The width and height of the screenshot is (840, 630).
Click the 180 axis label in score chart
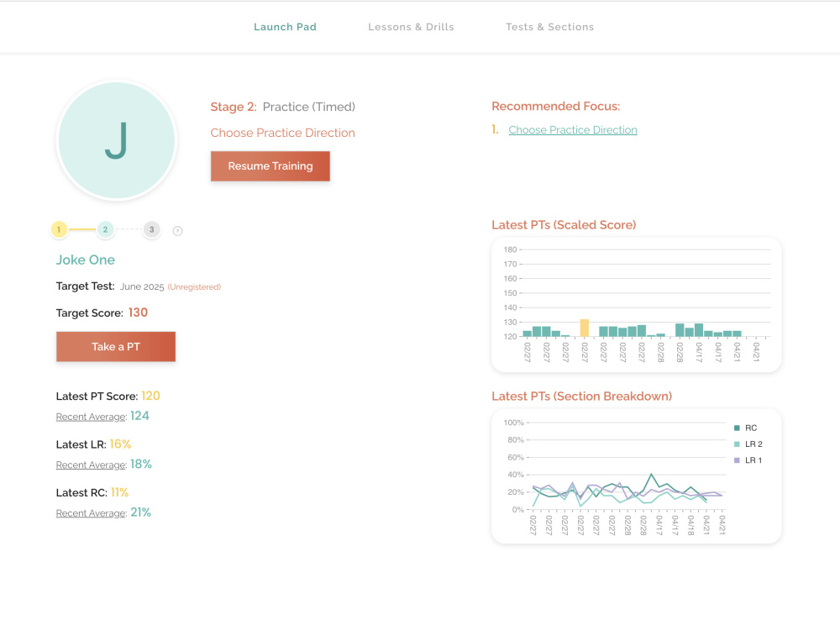point(510,249)
